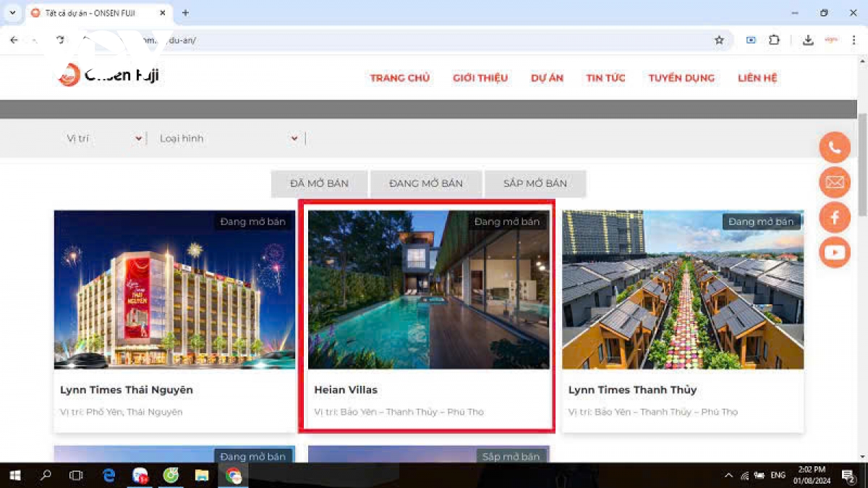This screenshot has height=488, width=868.
Task: Open the LIÊN HỆ menu item
Action: pos(757,78)
